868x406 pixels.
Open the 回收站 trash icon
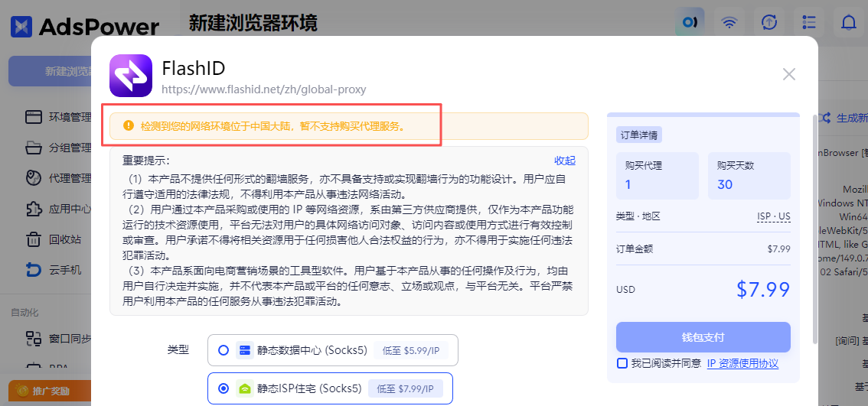34,239
